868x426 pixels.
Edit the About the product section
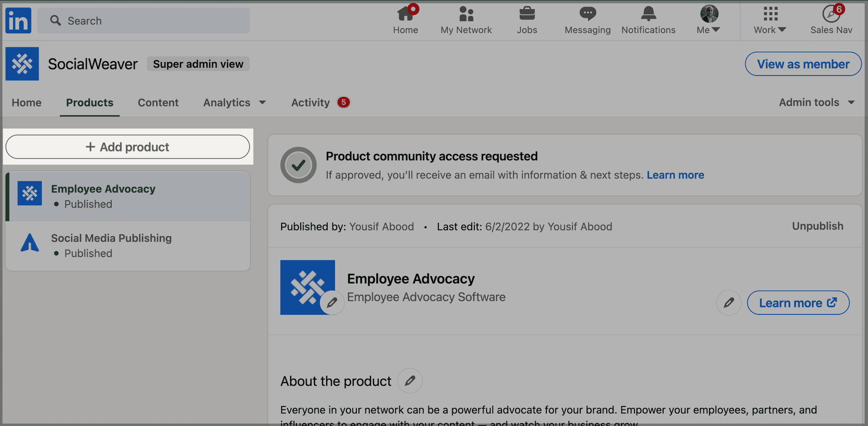click(x=410, y=381)
